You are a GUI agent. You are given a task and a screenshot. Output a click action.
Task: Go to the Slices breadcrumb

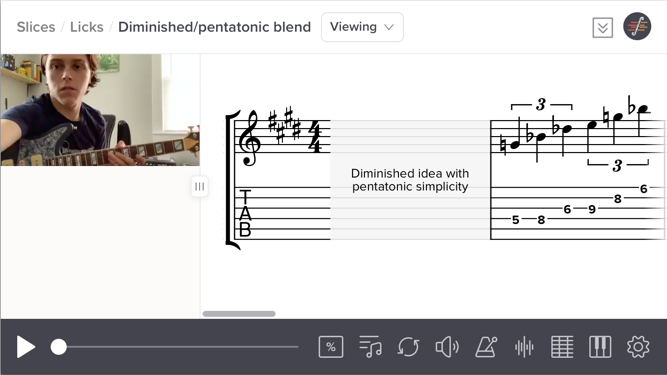36,27
